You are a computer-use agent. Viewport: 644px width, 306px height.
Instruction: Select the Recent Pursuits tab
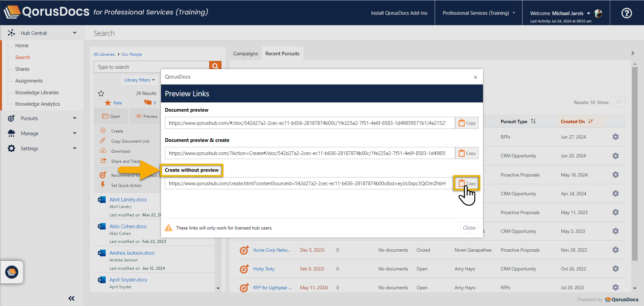282,54
